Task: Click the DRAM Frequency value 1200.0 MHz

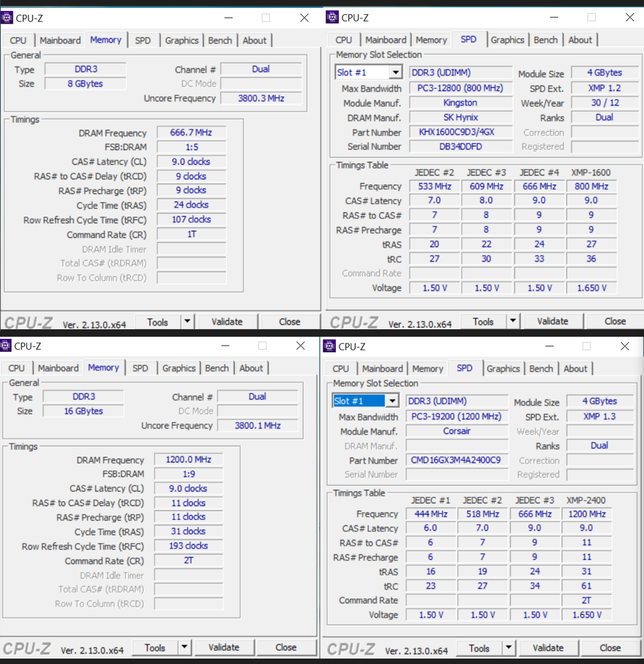Action: 189,460
